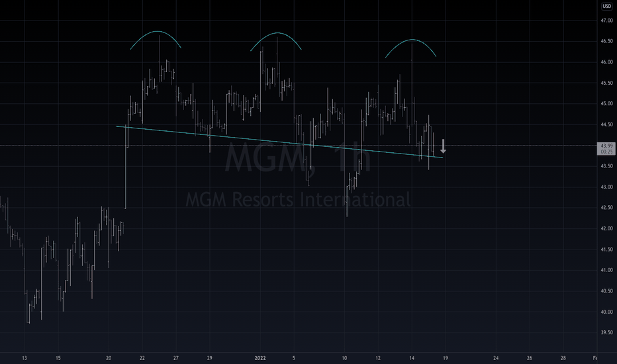Image resolution: width=617 pixels, height=364 pixels.
Task: Click the 41.50 price axis label
Action: [x=606, y=250]
